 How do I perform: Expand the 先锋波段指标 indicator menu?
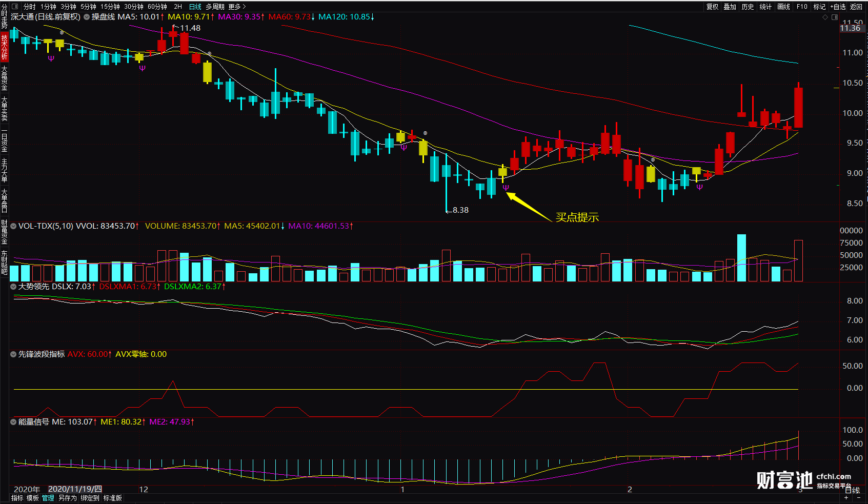click(13, 354)
